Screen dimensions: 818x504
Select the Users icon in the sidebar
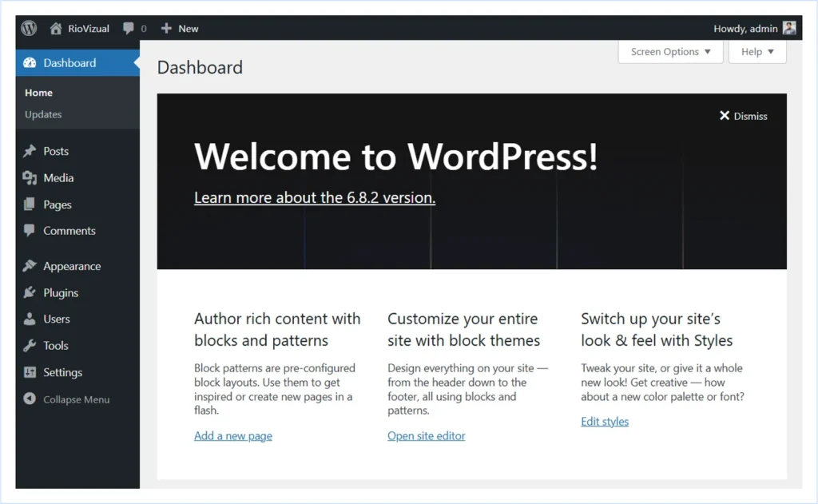pyautogui.click(x=30, y=319)
